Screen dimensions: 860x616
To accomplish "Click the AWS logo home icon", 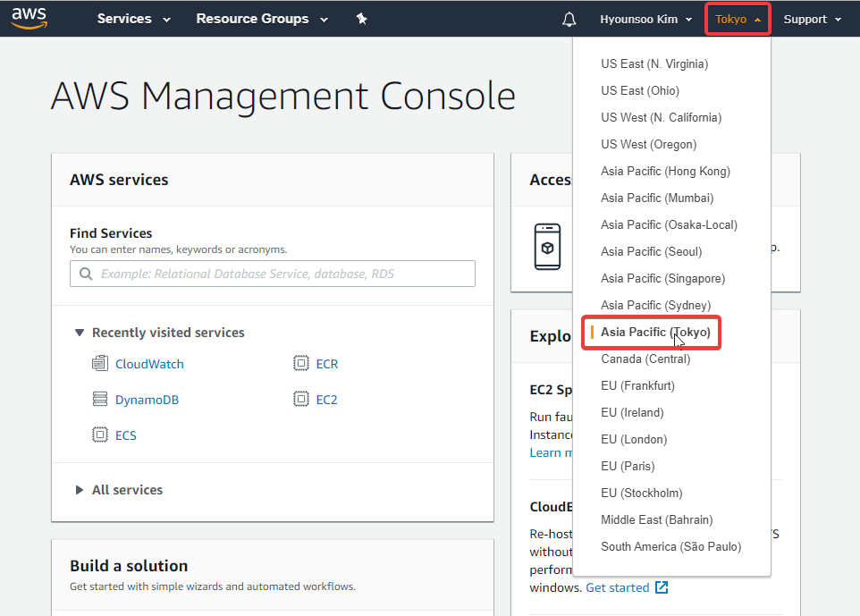I will [x=30, y=18].
